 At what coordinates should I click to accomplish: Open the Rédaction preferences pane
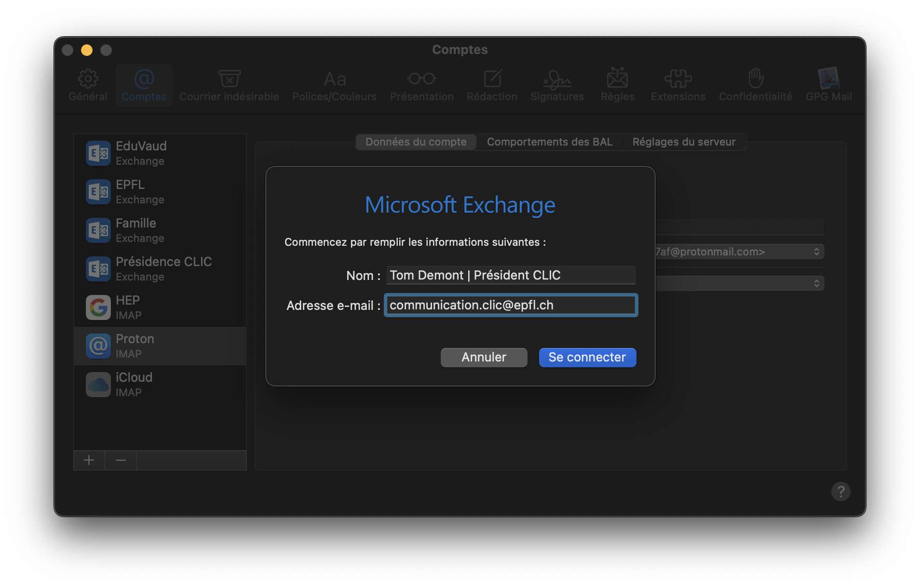[x=492, y=85]
